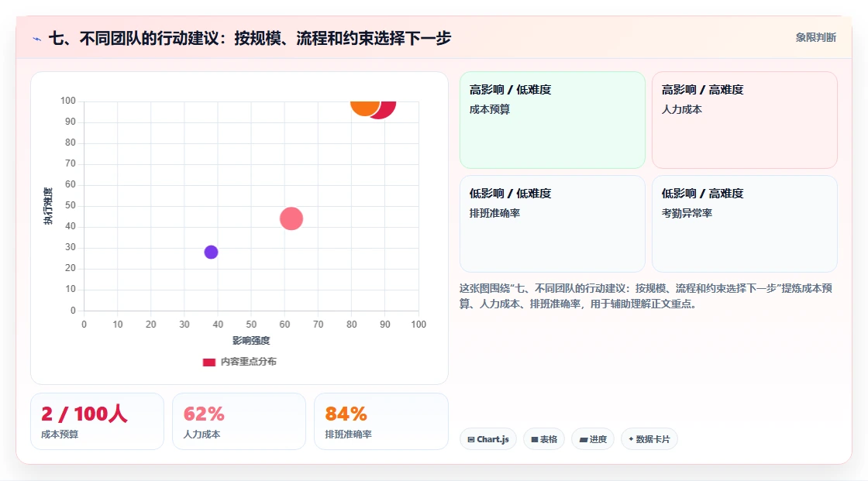Click the section title 七、不同团队的行动建议

[x=250, y=38]
